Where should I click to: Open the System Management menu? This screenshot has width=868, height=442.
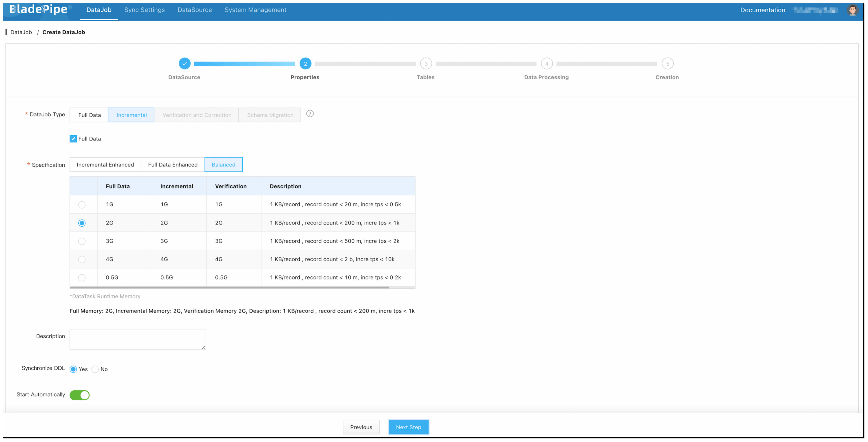(x=255, y=10)
